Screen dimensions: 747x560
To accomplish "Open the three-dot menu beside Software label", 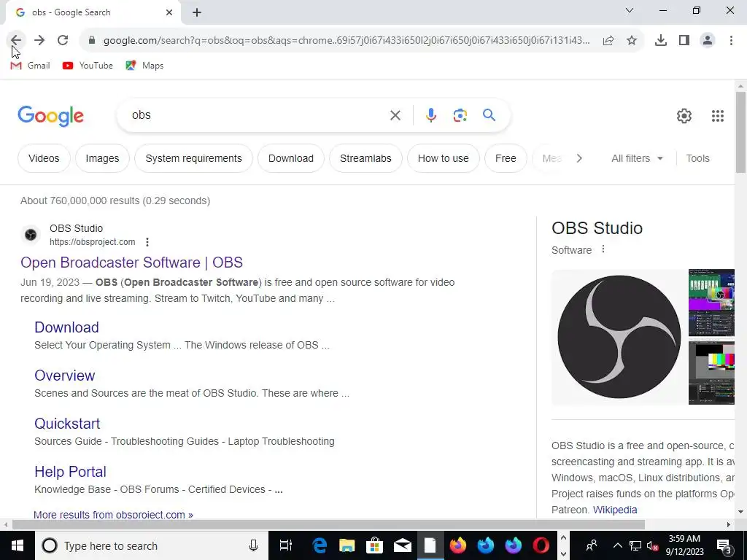I will tap(603, 249).
